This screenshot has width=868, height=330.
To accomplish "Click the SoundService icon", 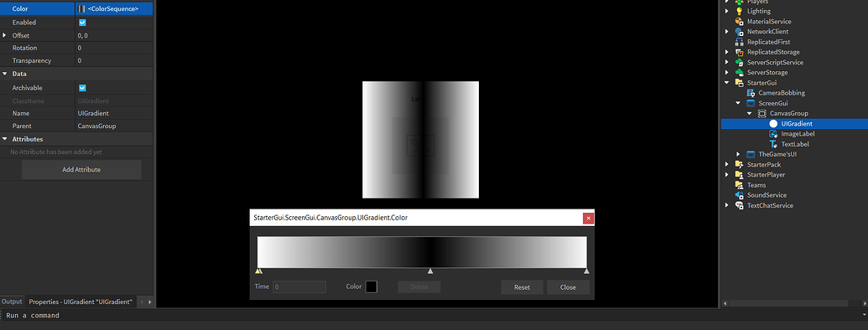I will pos(739,195).
